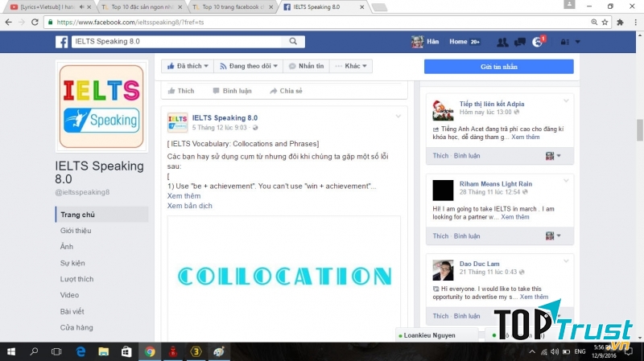
Task: Click the page vertical scrollbar thumb
Action: coord(639,129)
